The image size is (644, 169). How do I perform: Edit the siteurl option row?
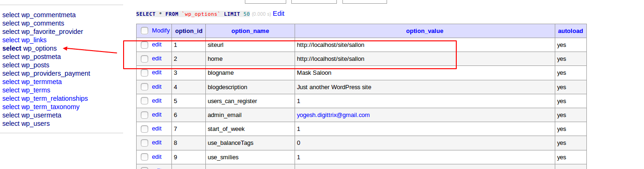157,45
